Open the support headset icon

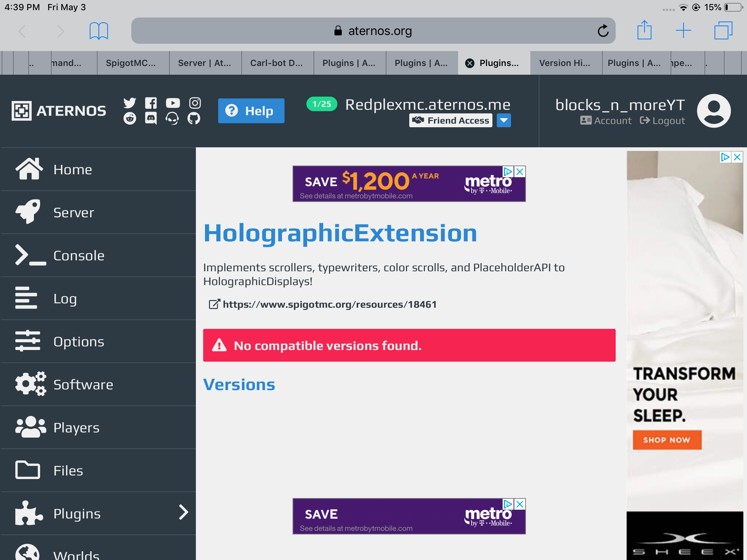(172, 118)
